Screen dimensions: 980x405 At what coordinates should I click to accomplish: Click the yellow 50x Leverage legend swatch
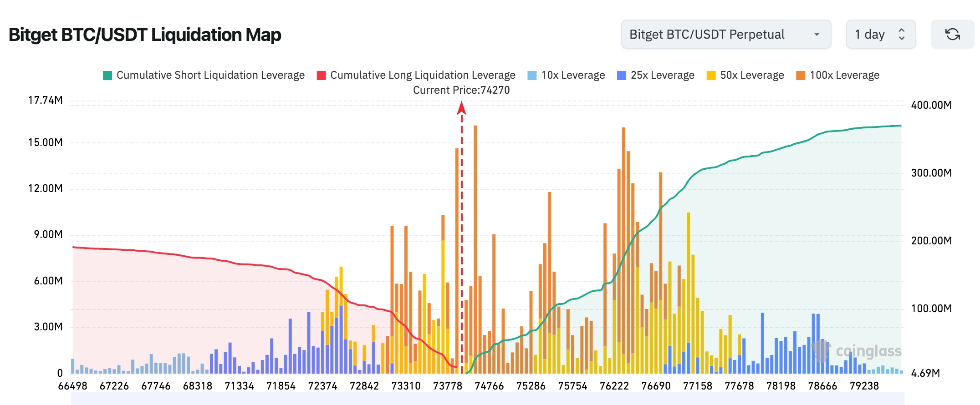711,76
